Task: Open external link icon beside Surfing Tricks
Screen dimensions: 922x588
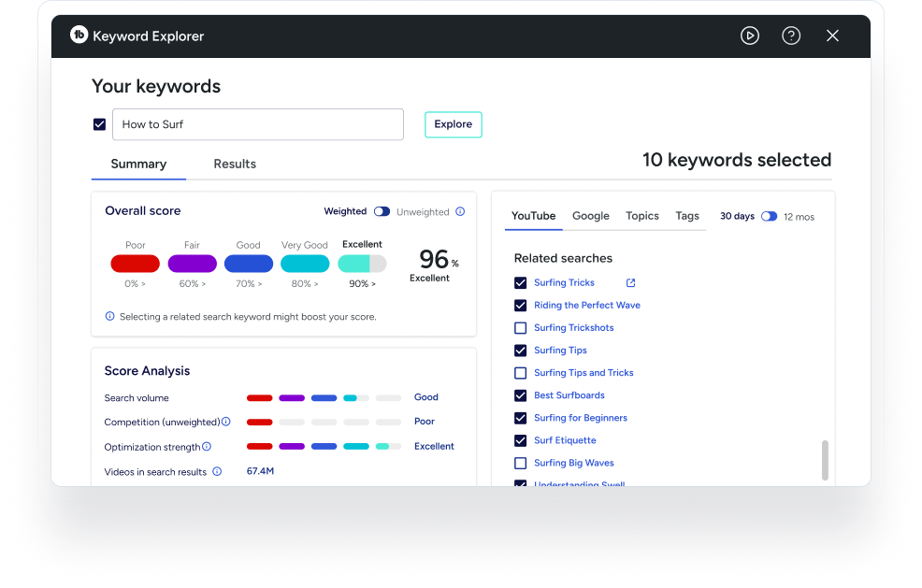Action: [630, 283]
